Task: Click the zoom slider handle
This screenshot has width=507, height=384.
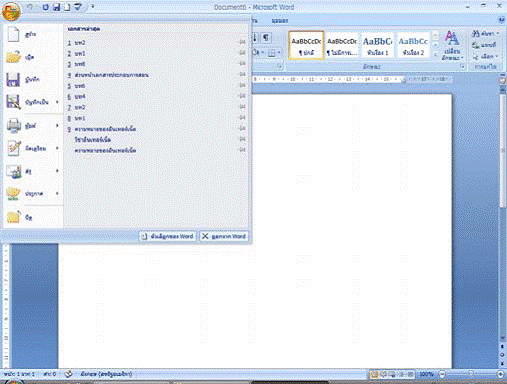Action: (471, 374)
